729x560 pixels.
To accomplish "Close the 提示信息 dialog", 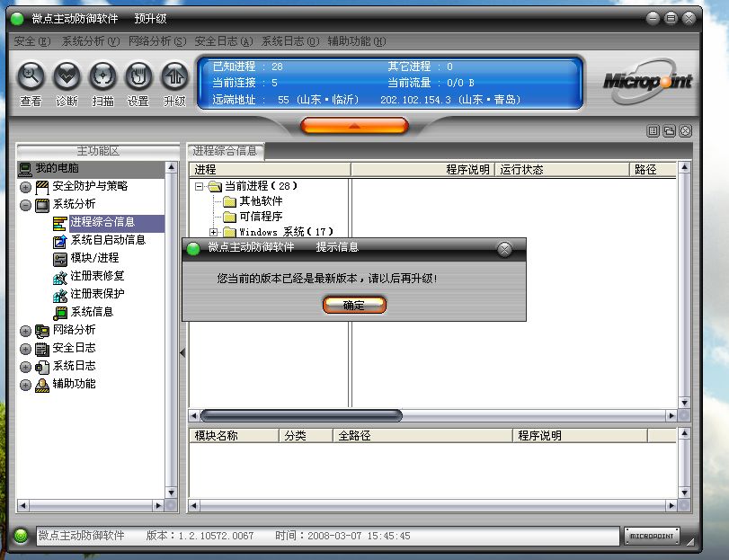I will point(504,249).
